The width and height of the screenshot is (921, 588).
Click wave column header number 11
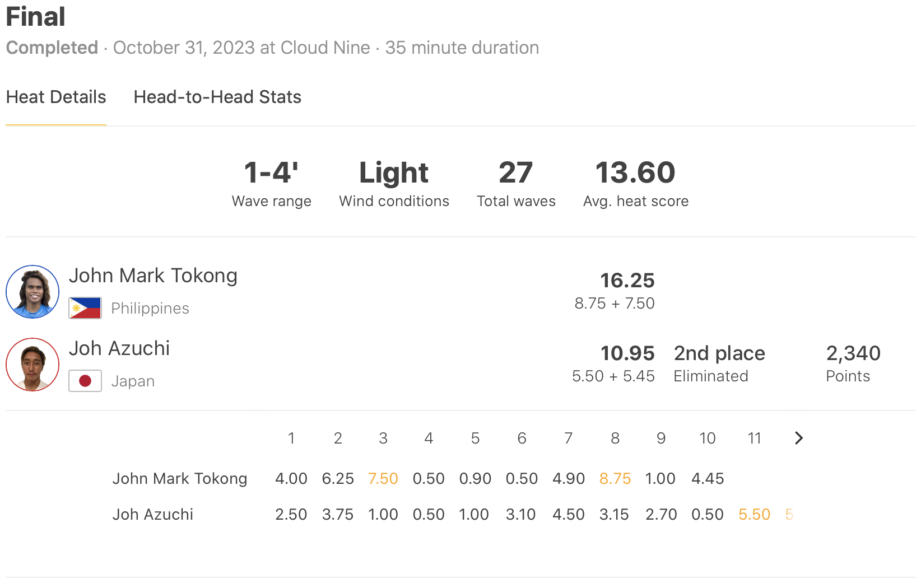pyautogui.click(x=754, y=438)
